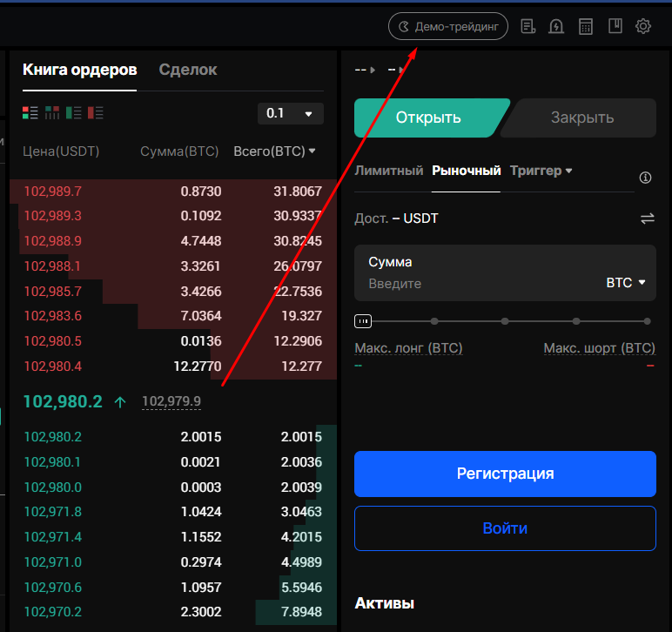Screen dimensions: 672x632
Task: Open the calculator icon
Action: (586, 26)
